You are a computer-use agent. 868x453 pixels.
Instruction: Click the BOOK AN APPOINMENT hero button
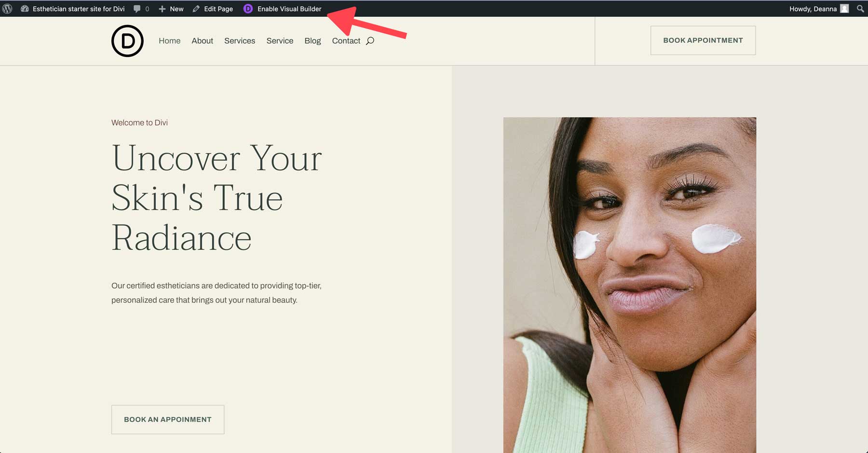(167, 419)
